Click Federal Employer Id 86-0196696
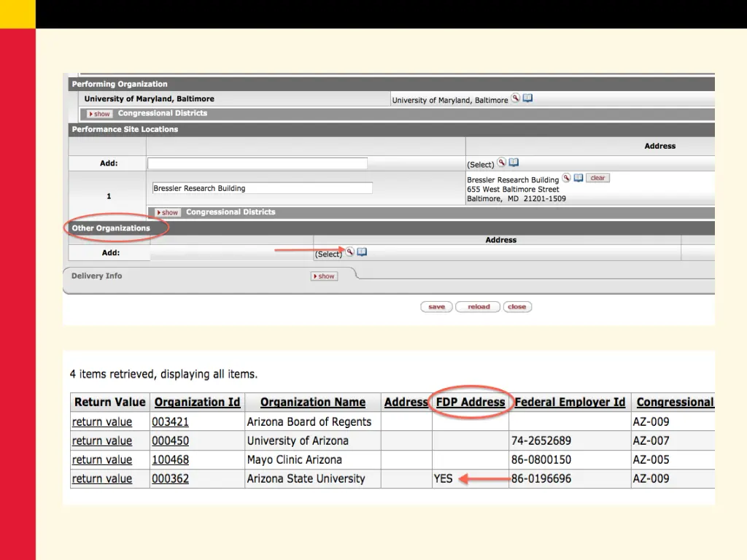The image size is (747, 560). pyautogui.click(x=541, y=479)
